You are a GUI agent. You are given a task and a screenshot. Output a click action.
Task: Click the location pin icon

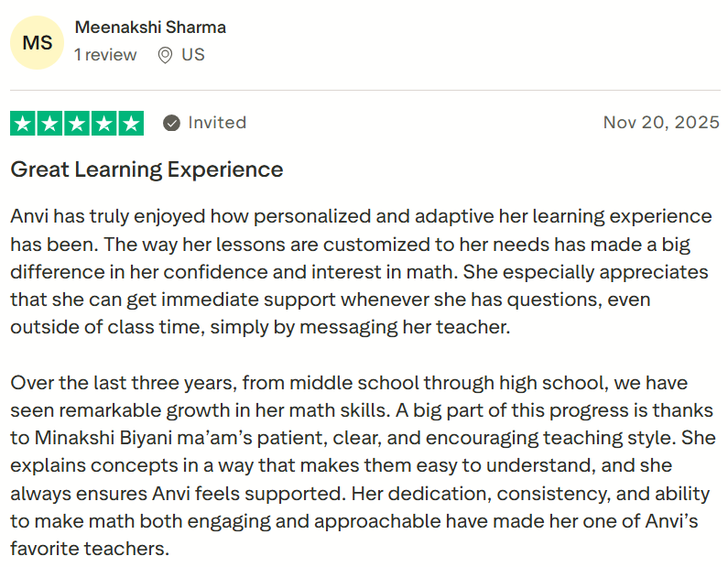(165, 55)
